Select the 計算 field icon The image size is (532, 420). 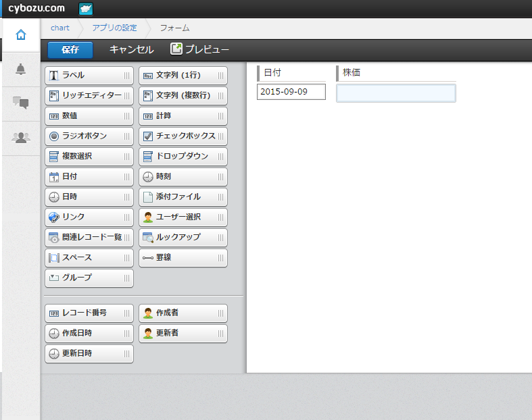pos(148,116)
